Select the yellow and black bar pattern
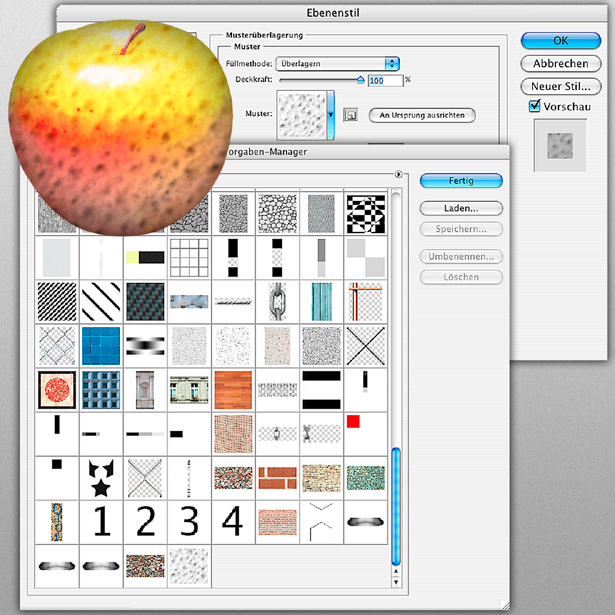615x615 pixels. (x=145, y=258)
